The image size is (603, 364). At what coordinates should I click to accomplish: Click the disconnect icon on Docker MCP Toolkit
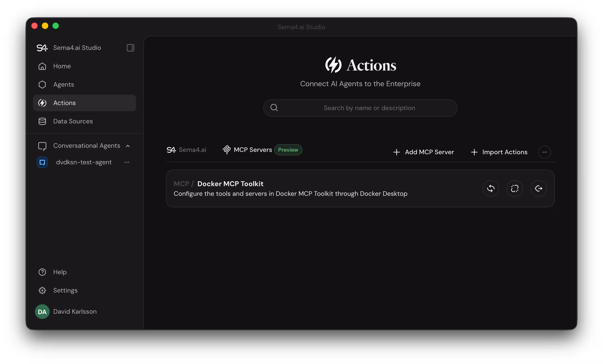pos(515,188)
